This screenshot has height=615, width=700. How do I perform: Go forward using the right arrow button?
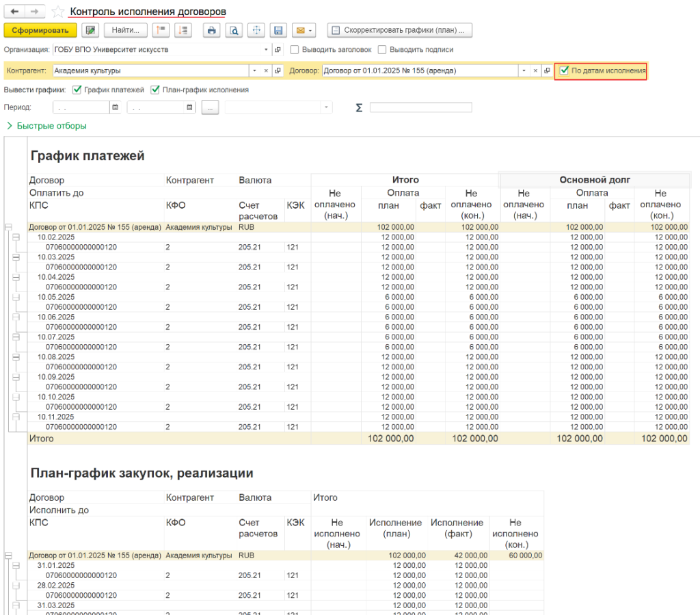coord(35,12)
